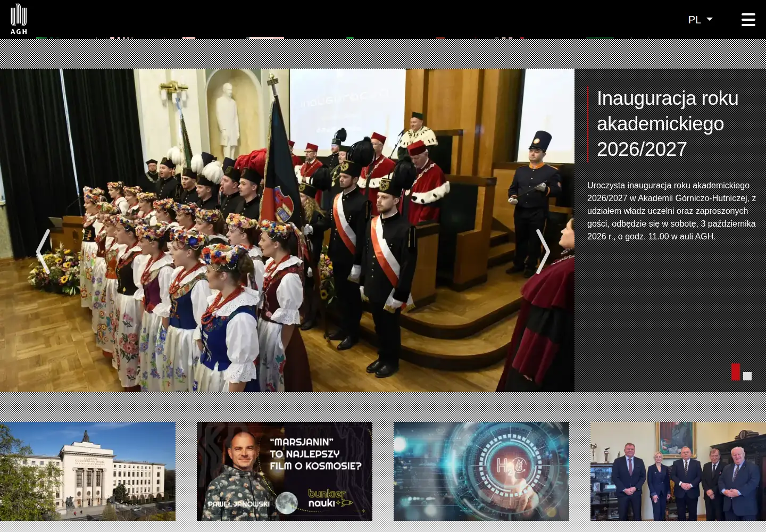Show previous slide with left arrow
This screenshot has height=532, width=766.
[x=43, y=252]
